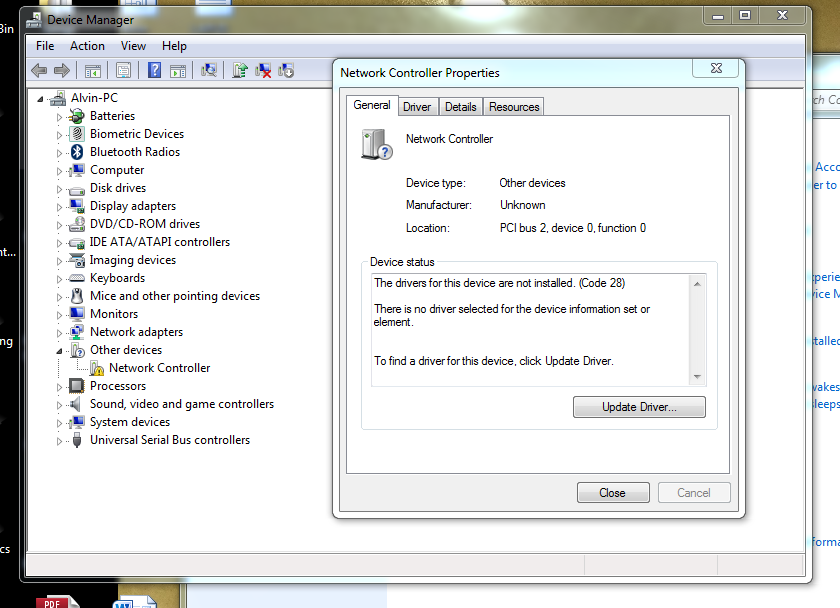Switch to the Driver tab
Screen dimensions: 840x608
[417, 105]
